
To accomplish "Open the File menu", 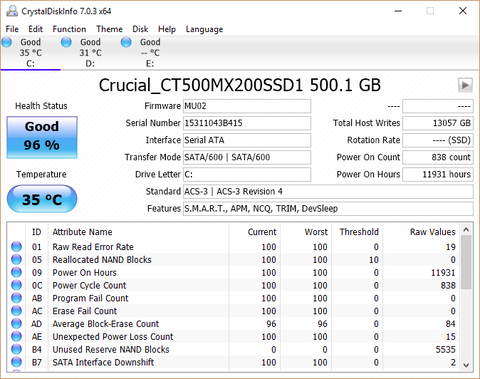I will click(x=12, y=29).
